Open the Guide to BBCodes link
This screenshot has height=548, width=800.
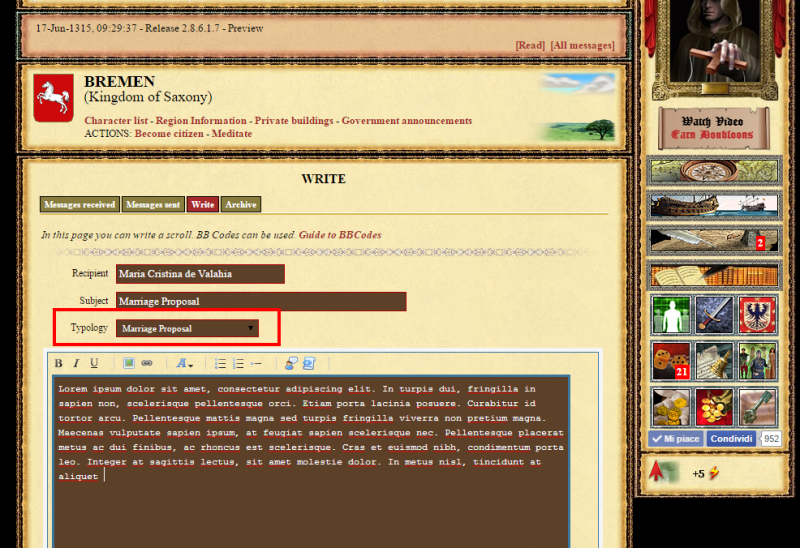(x=339, y=235)
